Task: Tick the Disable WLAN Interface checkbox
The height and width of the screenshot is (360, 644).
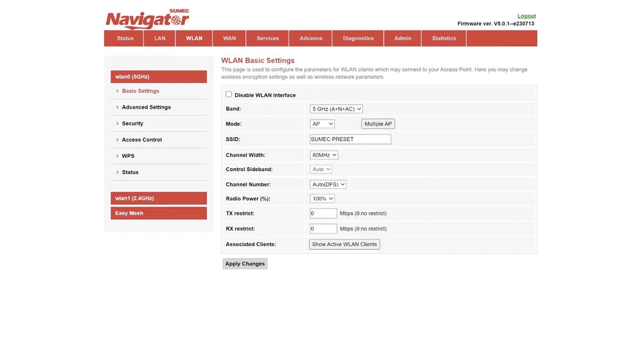Action: click(229, 95)
